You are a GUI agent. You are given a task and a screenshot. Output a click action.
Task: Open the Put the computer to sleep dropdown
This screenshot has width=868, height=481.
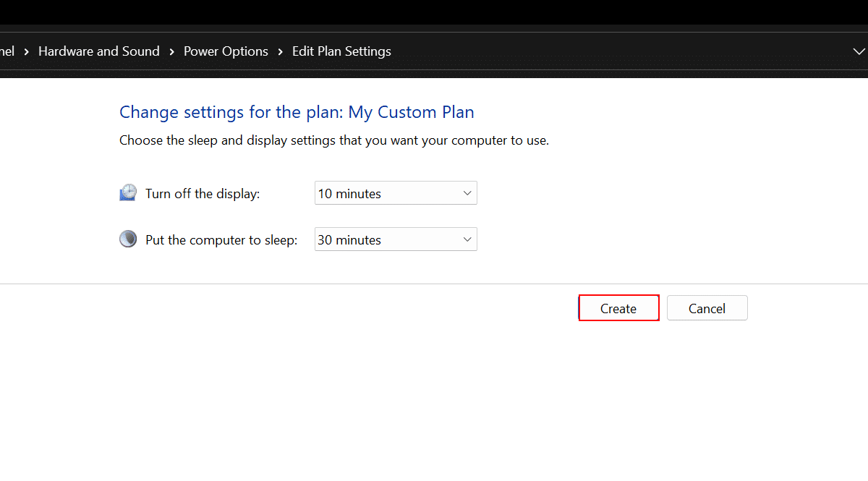[396, 239]
